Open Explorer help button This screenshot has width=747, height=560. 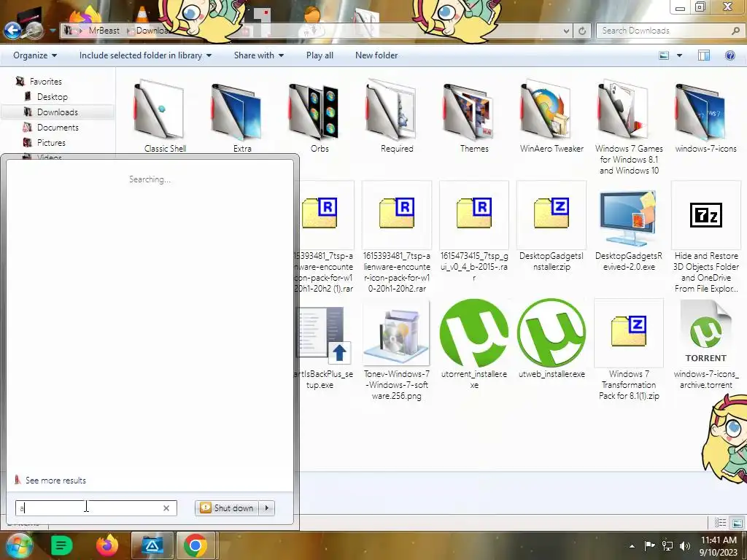click(729, 55)
